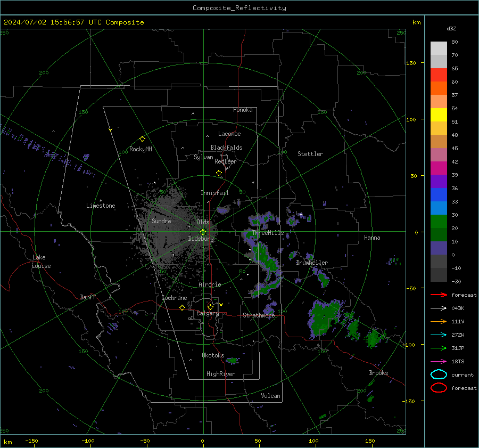Click the RedDeer city label
The height and width of the screenshot is (448, 479).
(226, 161)
